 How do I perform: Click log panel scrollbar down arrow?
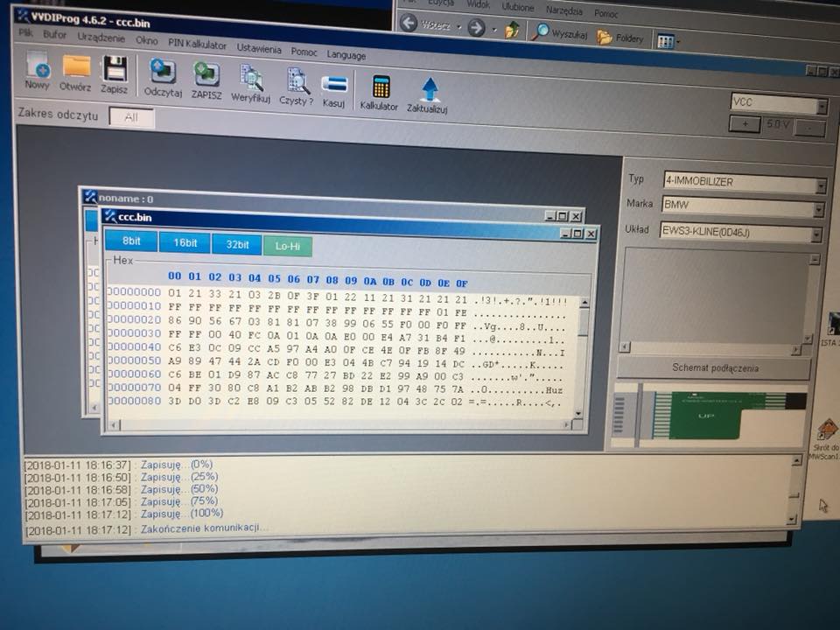point(793,520)
